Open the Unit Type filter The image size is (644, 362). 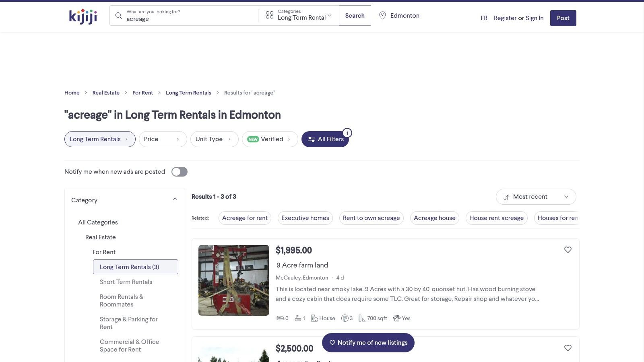click(214, 139)
